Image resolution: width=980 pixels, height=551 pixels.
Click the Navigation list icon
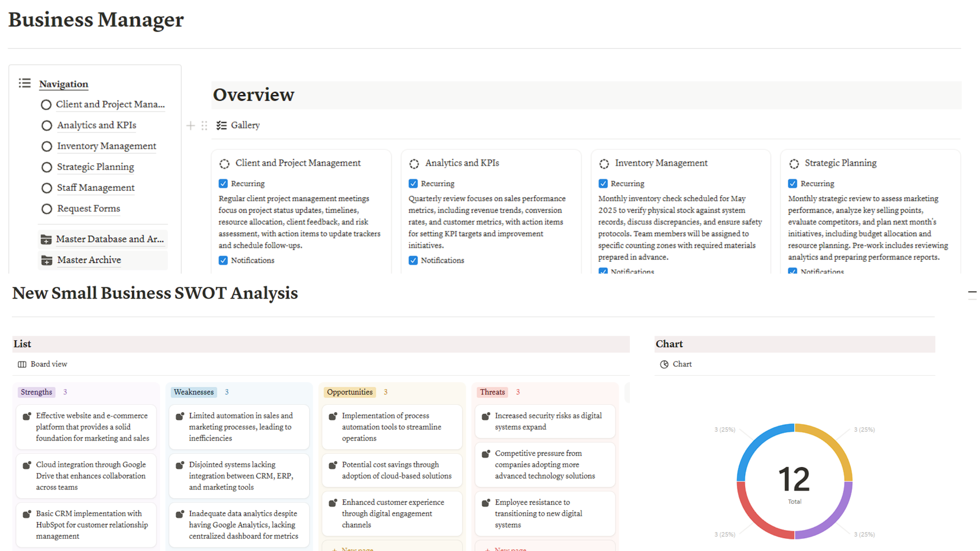tap(25, 83)
